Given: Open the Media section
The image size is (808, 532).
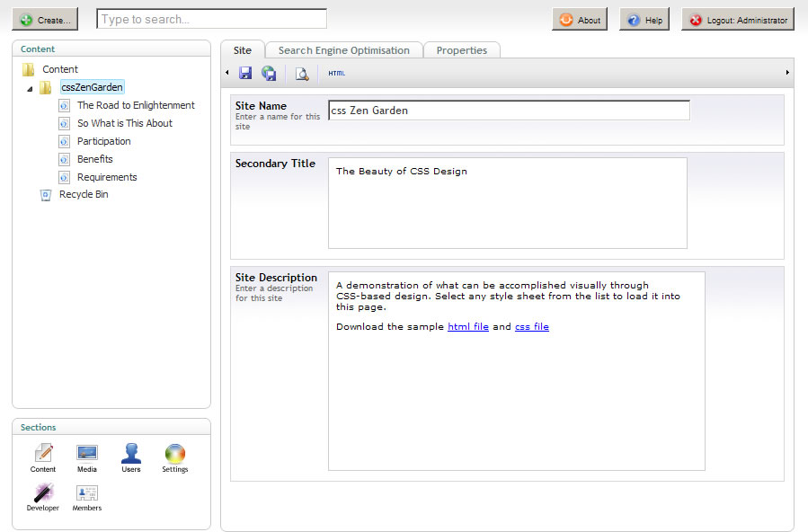Looking at the screenshot, I should pos(86,457).
